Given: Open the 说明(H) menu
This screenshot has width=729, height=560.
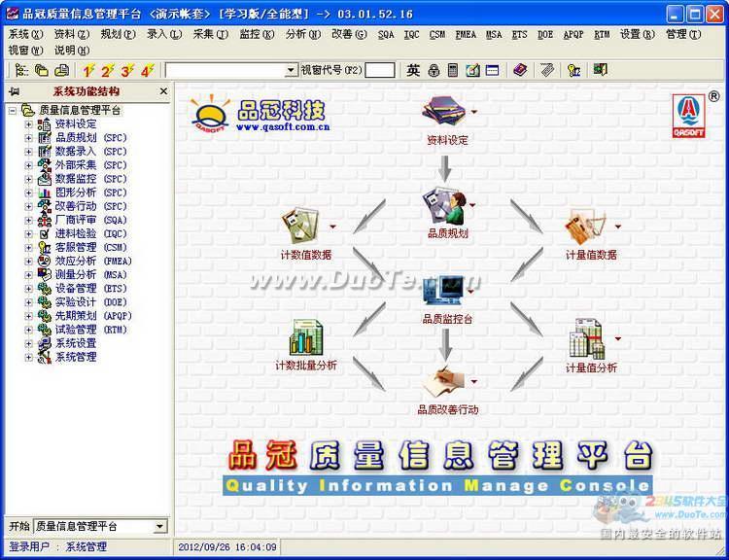Looking at the screenshot, I should tap(72, 51).
